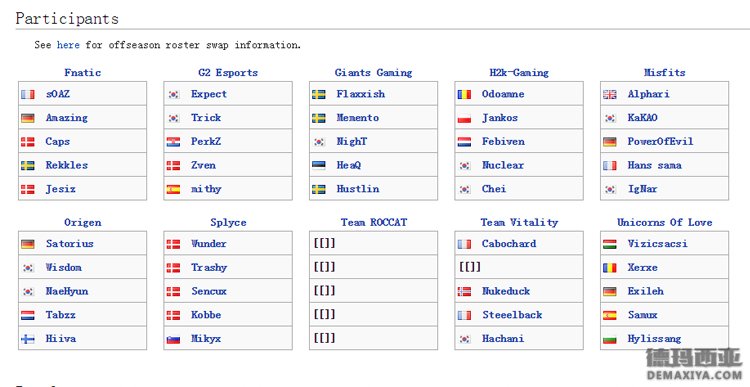Image resolution: width=750 pixels, height=387 pixels.
Task: Click the Romanian flag beside Odoamne
Action: click(x=464, y=94)
